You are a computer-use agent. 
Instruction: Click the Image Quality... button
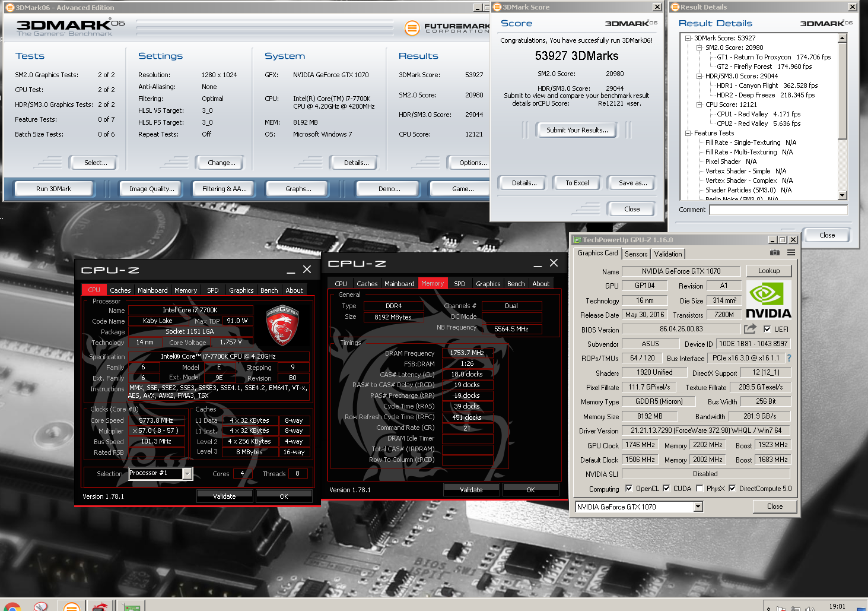[x=152, y=189]
